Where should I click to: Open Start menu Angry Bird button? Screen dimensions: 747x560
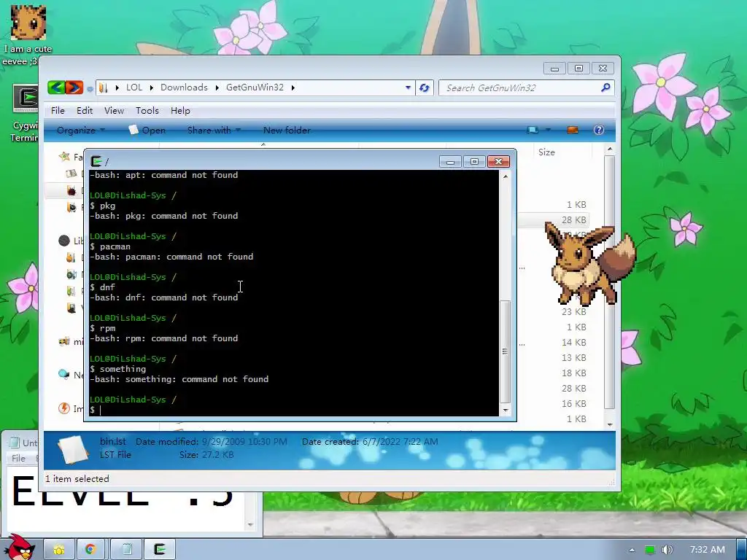[x=21, y=547]
